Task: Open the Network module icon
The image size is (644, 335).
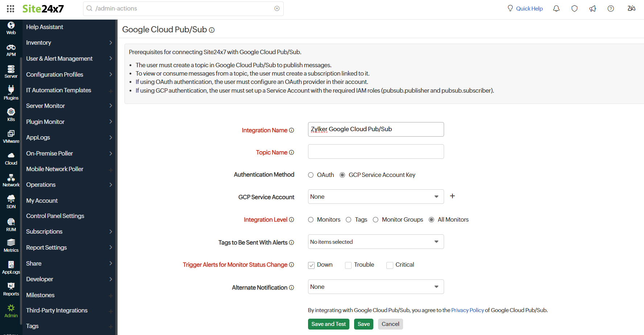Action: coord(11,180)
